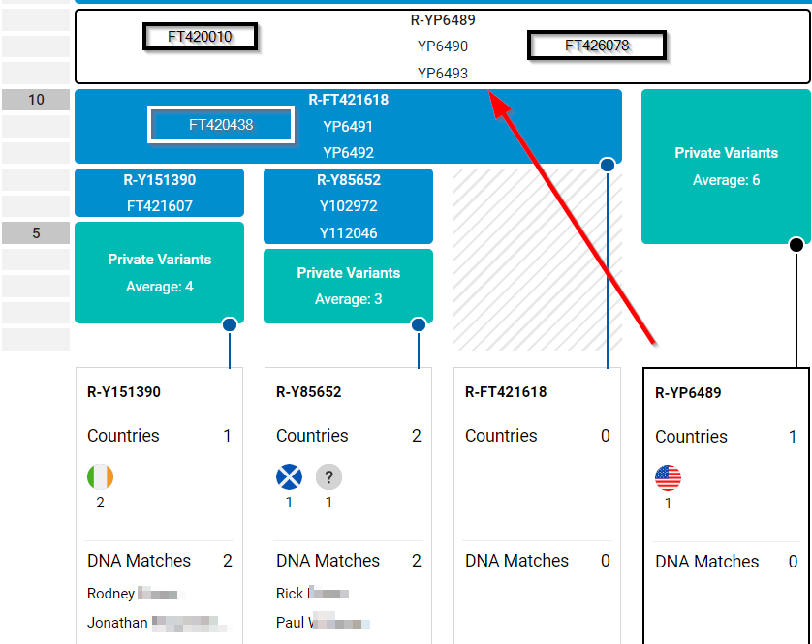Viewport: 812px width, 644px height.
Task: Open the R-Y85652 haplogroup block
Action: coord(348,180)
